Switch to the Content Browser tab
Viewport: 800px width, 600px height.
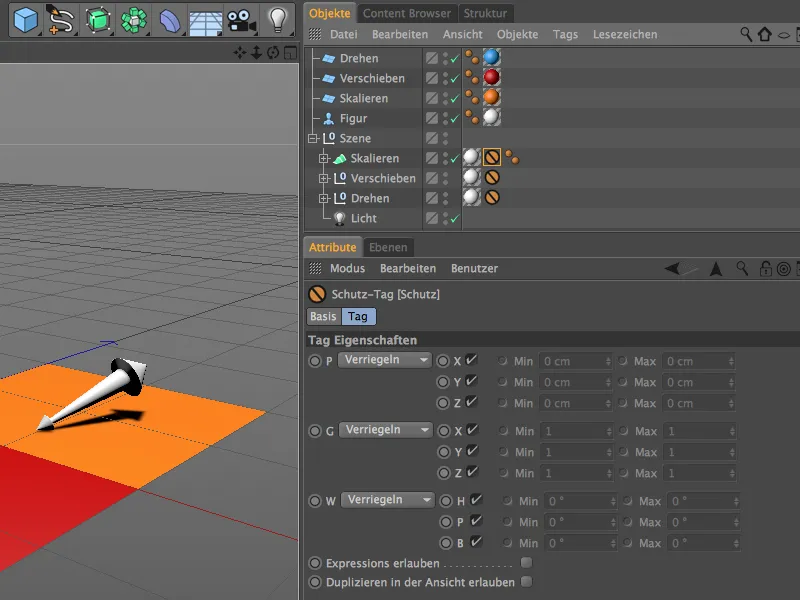(407, 13)
